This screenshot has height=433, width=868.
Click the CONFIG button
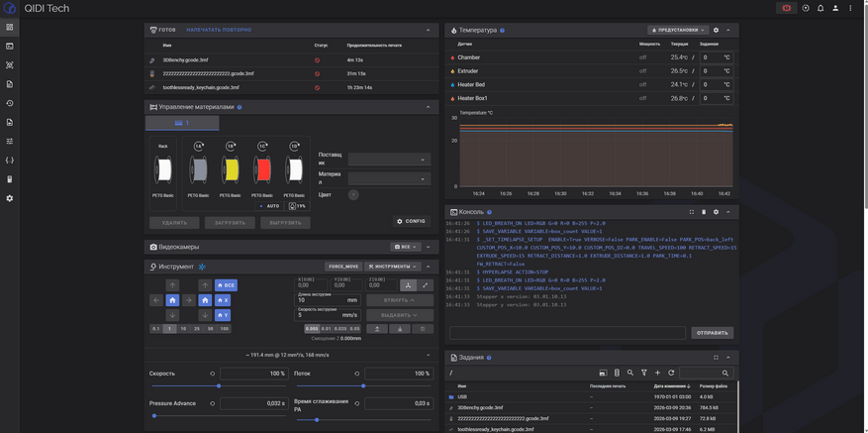point(411,221)
